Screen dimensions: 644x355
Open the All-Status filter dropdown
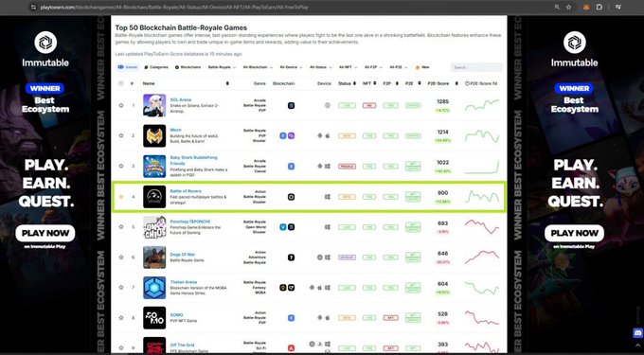pos(320,67)
